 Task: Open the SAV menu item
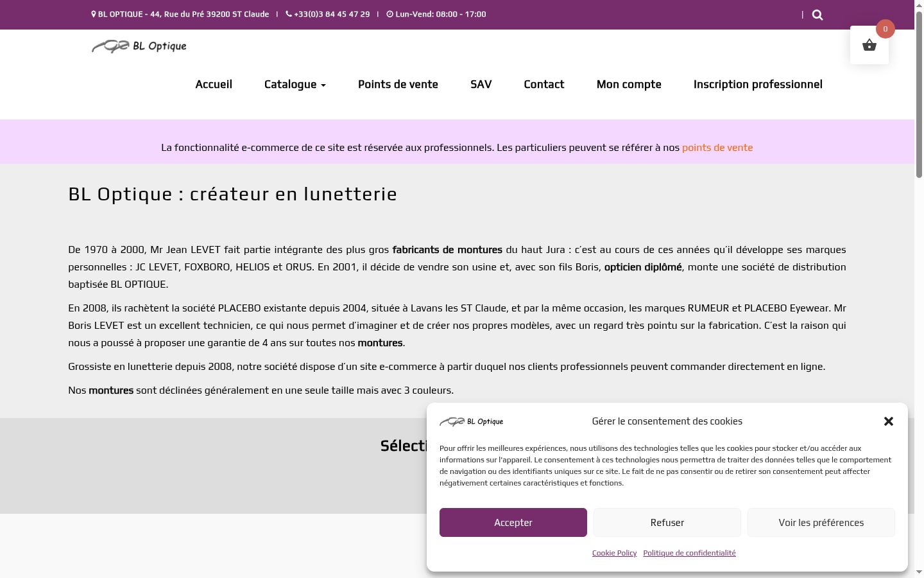coord(481,84)
